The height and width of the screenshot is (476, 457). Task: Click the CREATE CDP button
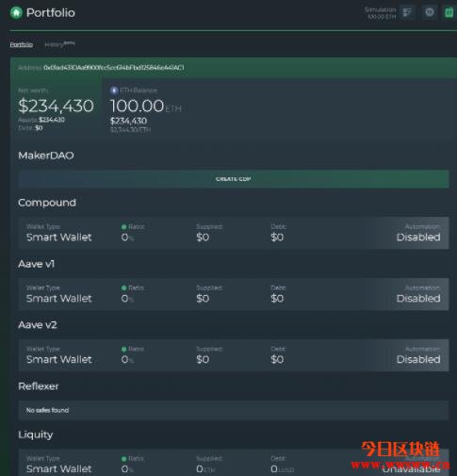pyautogui.click(x=234, y=179)
